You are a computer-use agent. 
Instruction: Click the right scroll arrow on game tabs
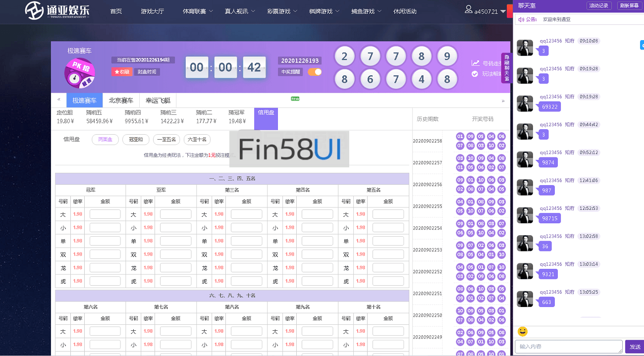coord(503,101)
